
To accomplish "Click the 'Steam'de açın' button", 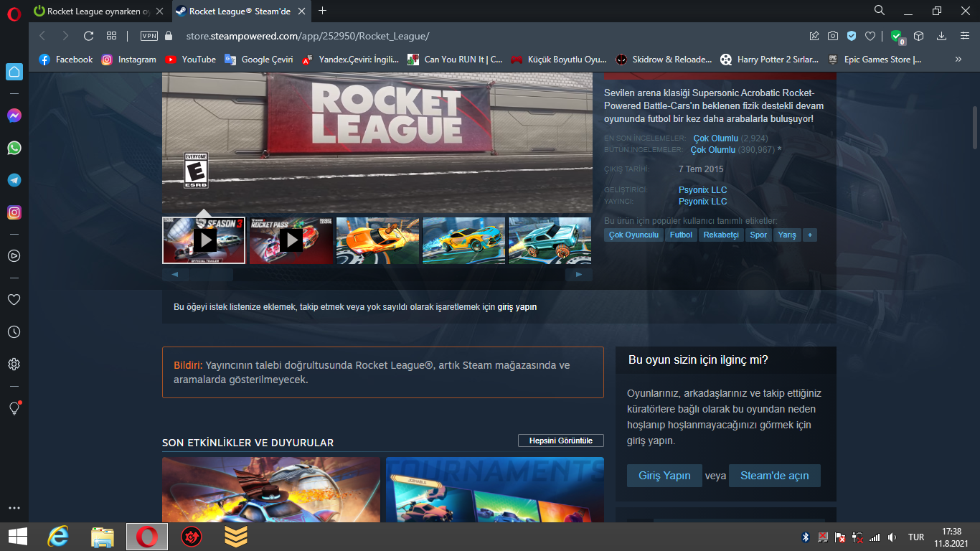I will point(775,476).
